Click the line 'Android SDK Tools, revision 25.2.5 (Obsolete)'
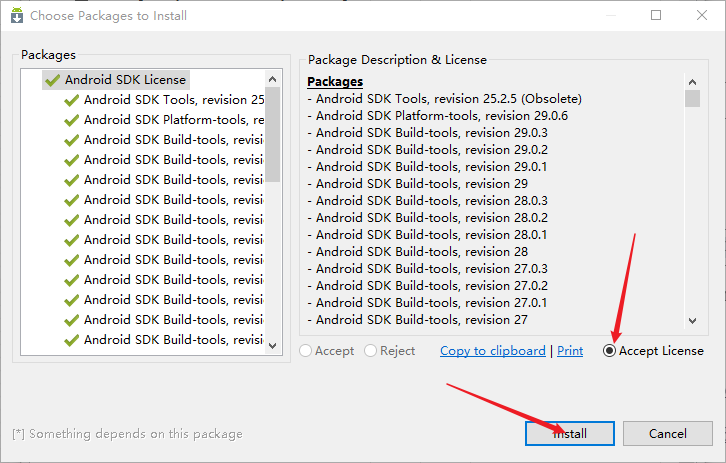726x463 pixels. tap(444, 99)
